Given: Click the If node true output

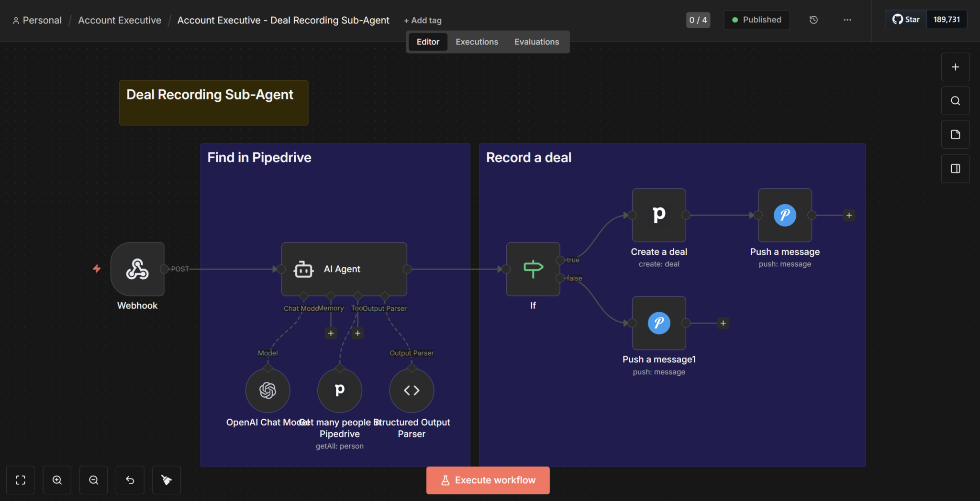Looking at the screenshot, I should pos(560,260).
